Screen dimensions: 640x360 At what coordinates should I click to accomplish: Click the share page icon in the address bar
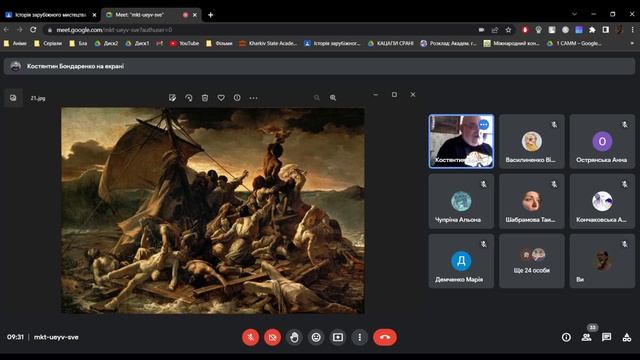click(495, 30)
